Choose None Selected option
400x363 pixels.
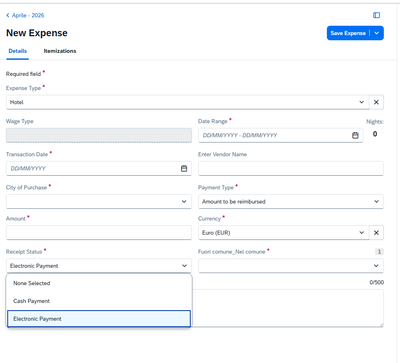99,283
